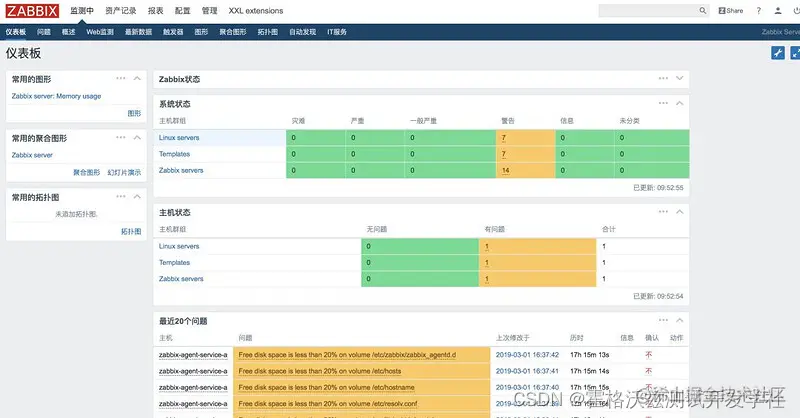The height and width of the screenshot is (418, 800).
Task: Open the 管理 top menu
Action: tap(209, 11)
